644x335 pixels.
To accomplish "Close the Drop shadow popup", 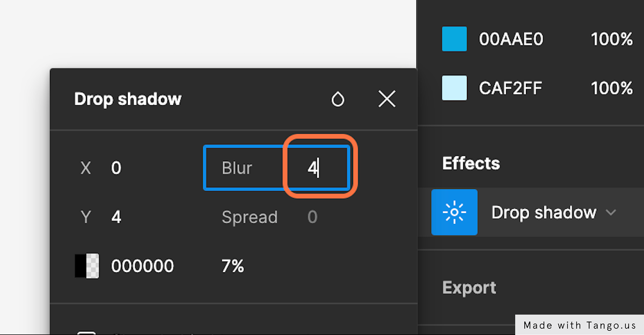I will (387, 99).
